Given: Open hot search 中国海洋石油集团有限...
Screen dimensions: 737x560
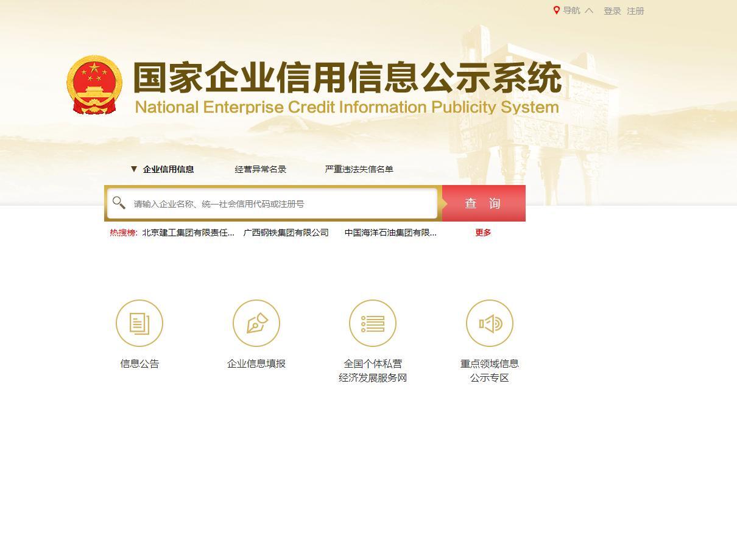Looking at the screenshot, I should coord(390,233).
